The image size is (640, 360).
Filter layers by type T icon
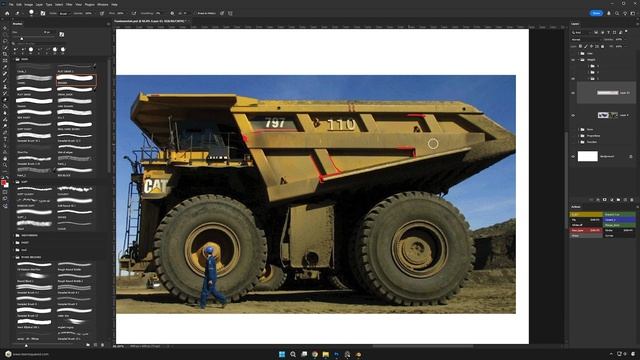click(x=609, y=32)
